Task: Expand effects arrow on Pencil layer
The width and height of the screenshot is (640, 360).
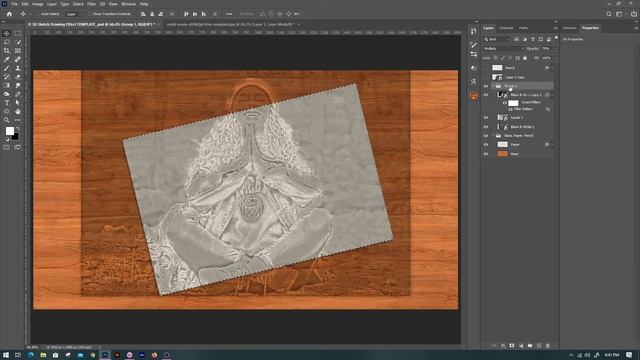Action: (x=552, y=68)
